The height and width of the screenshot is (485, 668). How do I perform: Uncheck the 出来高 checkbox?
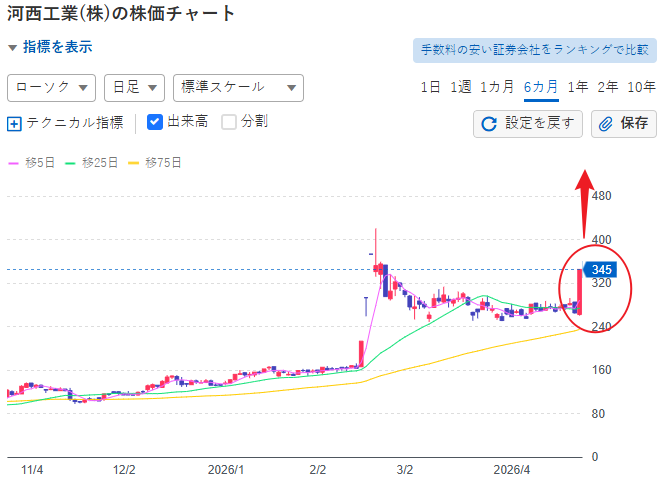pos(155,122)
